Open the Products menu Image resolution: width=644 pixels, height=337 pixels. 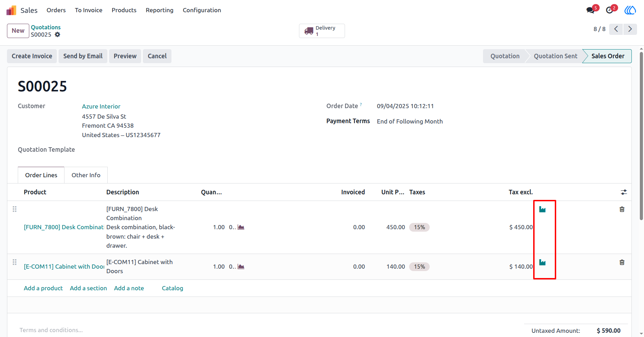[x=124, y=10]
